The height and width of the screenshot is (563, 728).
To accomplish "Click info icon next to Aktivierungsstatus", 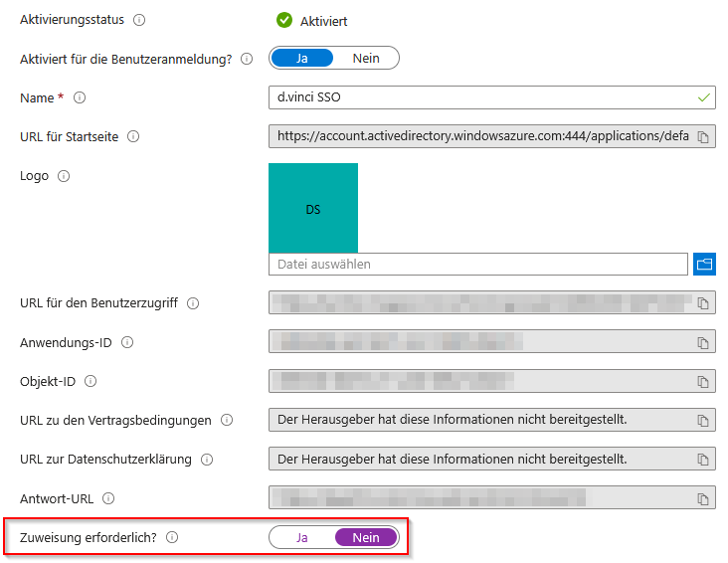I will coord(139,20).
